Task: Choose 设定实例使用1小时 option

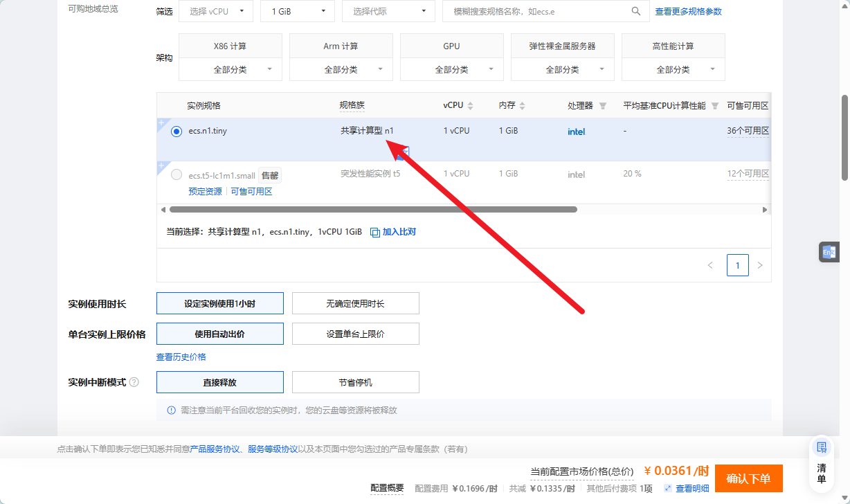Action: click(220, 303)
